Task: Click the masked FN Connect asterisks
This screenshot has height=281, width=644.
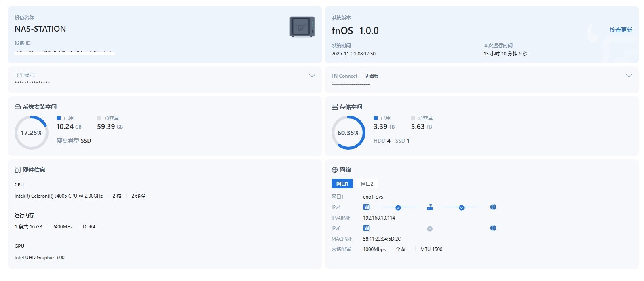Action: click(x=351, y=85)
